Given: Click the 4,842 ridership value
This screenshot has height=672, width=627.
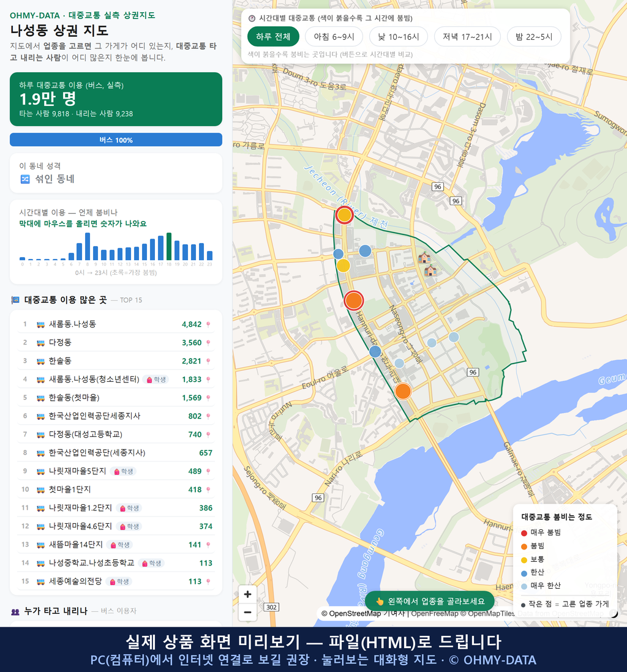Looking at the screenshot, I should tap(192, 324).
